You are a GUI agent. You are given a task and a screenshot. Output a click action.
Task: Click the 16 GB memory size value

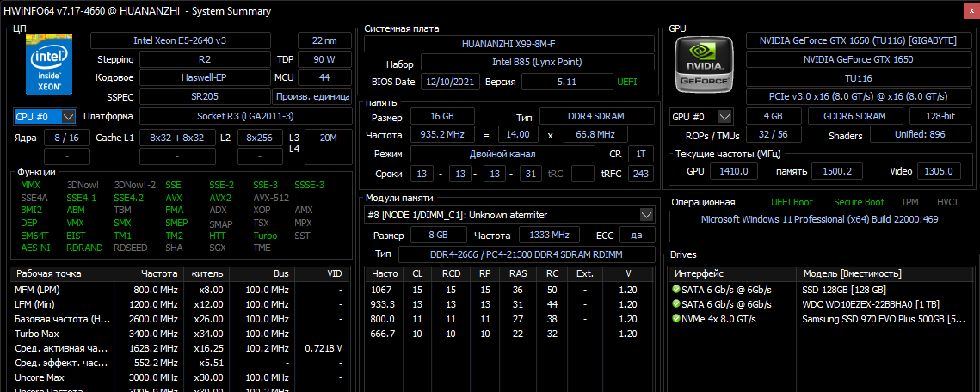pos(442,117)
